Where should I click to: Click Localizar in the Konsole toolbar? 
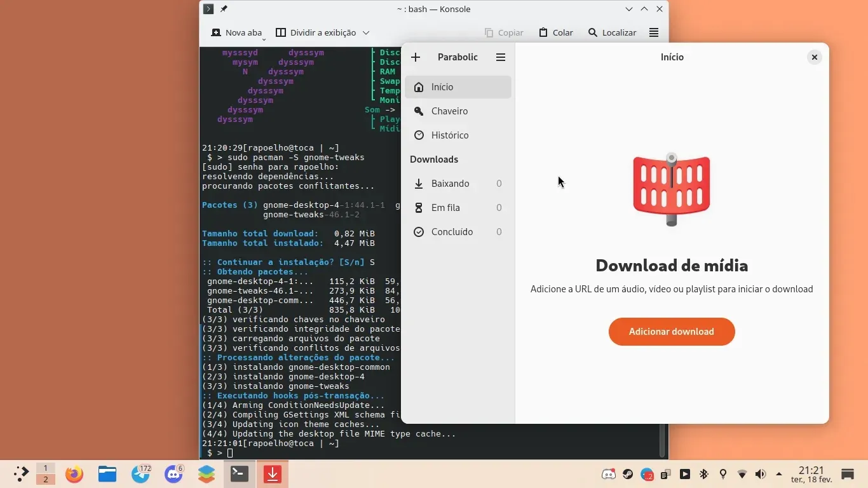pos(612,32)
